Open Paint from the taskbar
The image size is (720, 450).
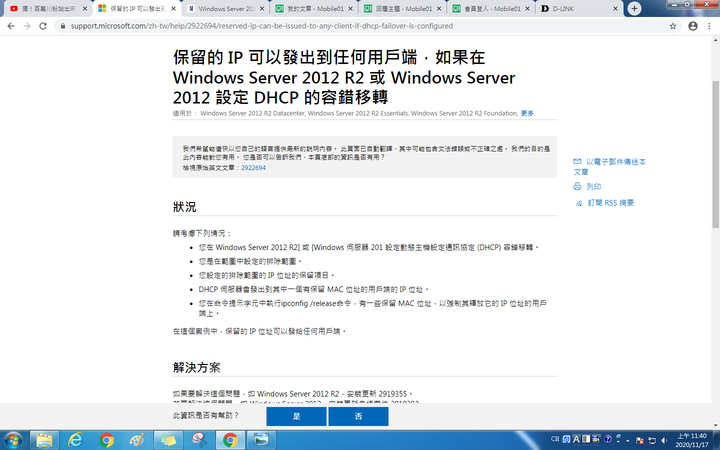coord(137,440)
